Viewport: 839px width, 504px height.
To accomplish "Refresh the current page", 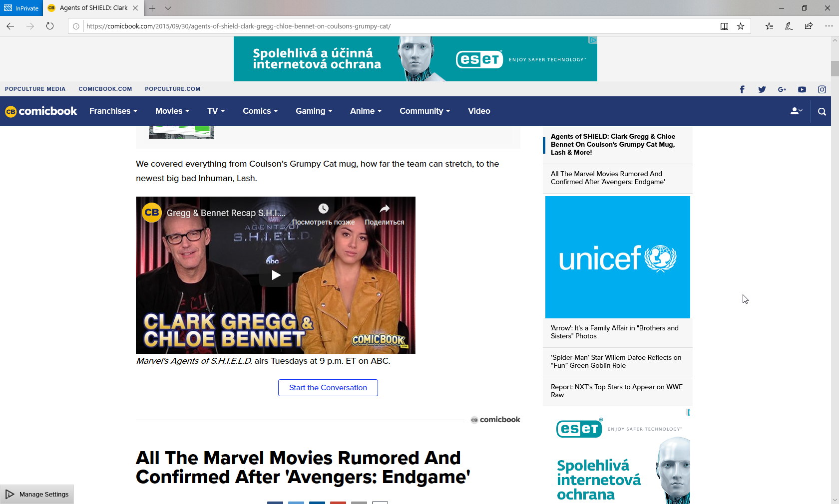I will tap(50, 26).
